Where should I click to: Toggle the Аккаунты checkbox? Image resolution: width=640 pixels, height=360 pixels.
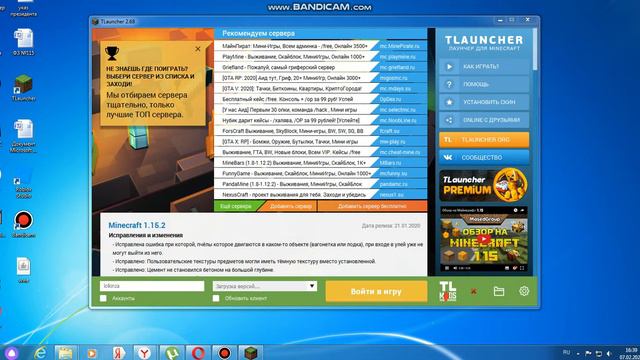[103, 298]
